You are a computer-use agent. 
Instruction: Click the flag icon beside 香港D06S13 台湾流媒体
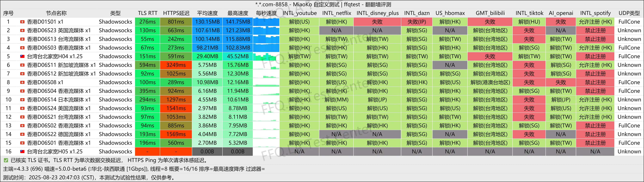[22, 39]
